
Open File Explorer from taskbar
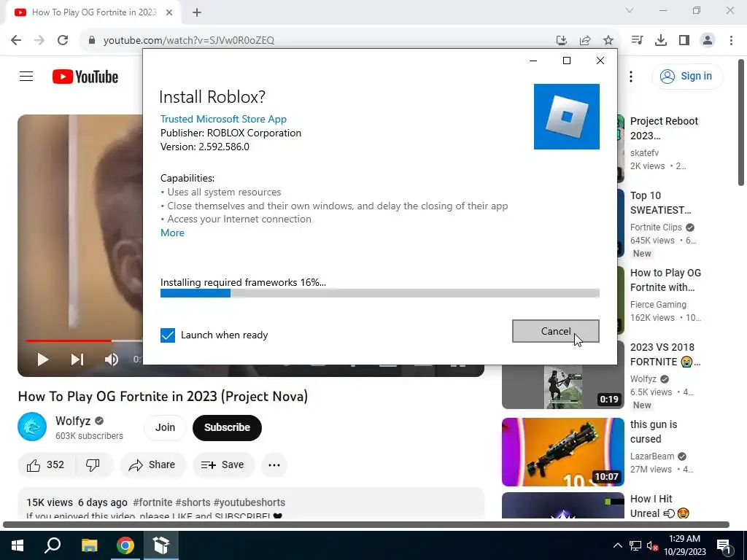pyautogui.click(x=89, y=545)
